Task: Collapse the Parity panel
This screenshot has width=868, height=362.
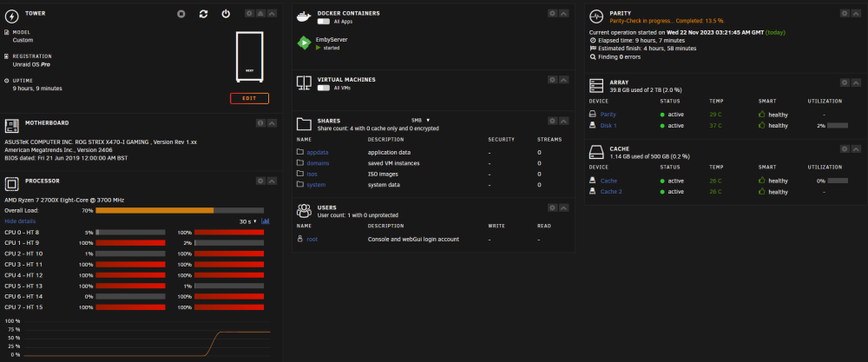Action: coord(857,13)
